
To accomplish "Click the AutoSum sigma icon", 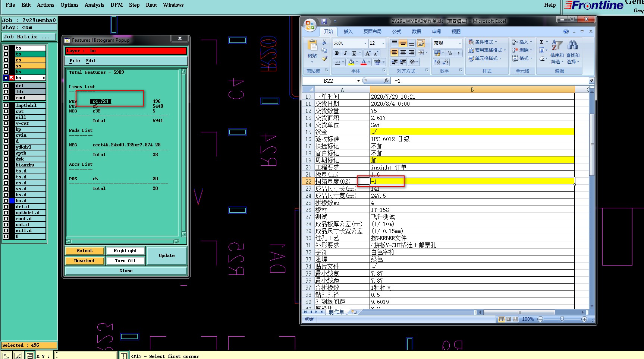I will pyautogui.click(x=542, y=42).
